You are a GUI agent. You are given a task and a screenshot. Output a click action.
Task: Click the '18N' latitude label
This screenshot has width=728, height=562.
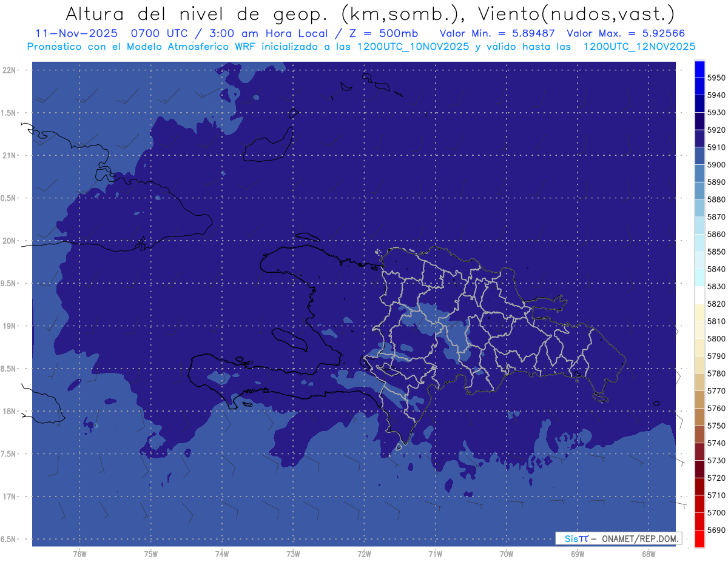tap(10, 411)
